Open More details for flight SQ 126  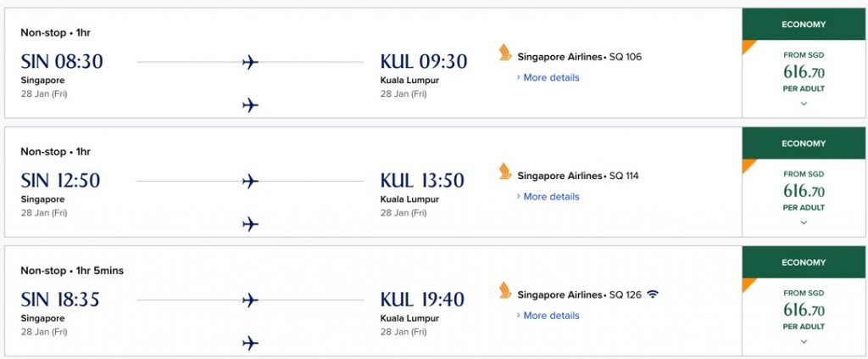pos(548,316)
